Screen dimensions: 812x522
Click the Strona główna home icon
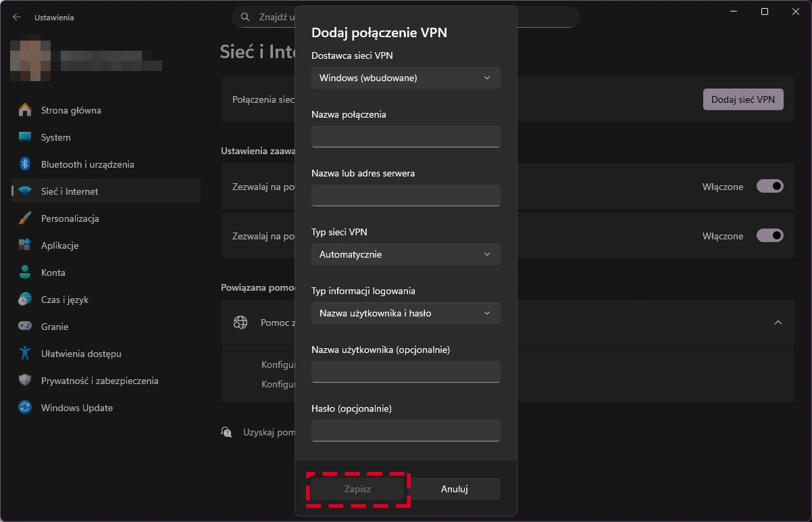coord(25,110)
